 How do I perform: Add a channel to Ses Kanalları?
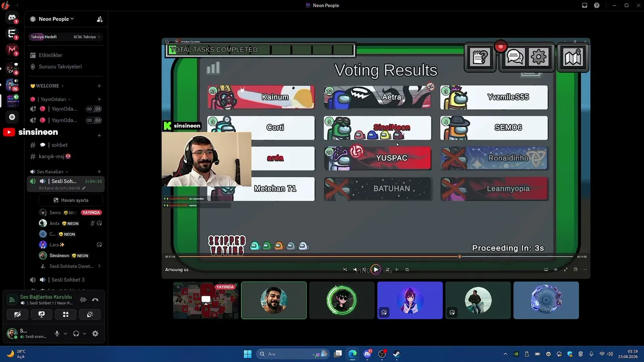99,172
